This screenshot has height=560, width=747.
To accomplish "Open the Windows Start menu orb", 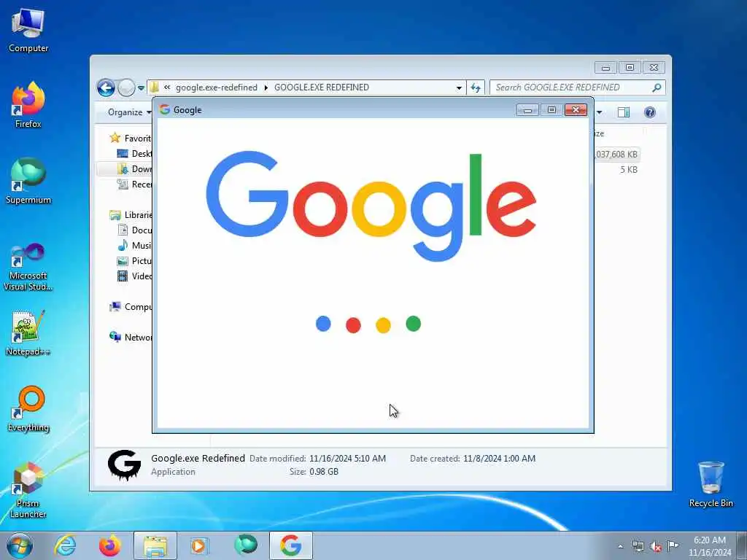I will pos(20,545).
